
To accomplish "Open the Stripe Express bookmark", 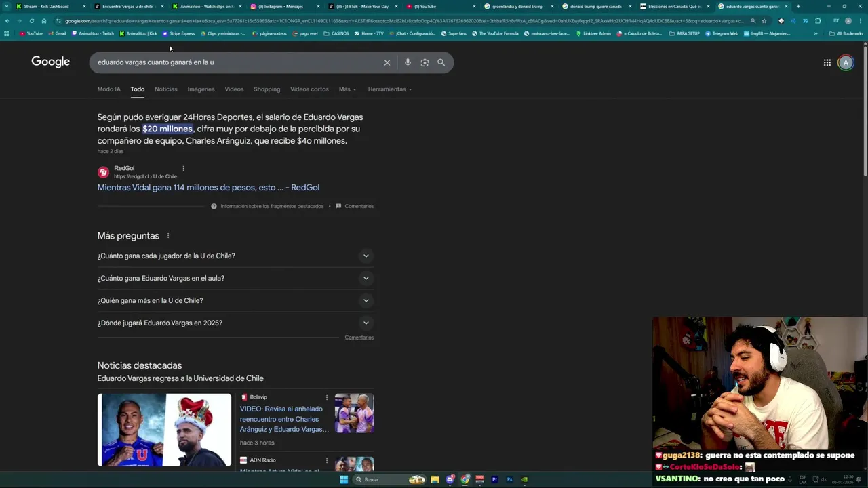I will (178, 33).
